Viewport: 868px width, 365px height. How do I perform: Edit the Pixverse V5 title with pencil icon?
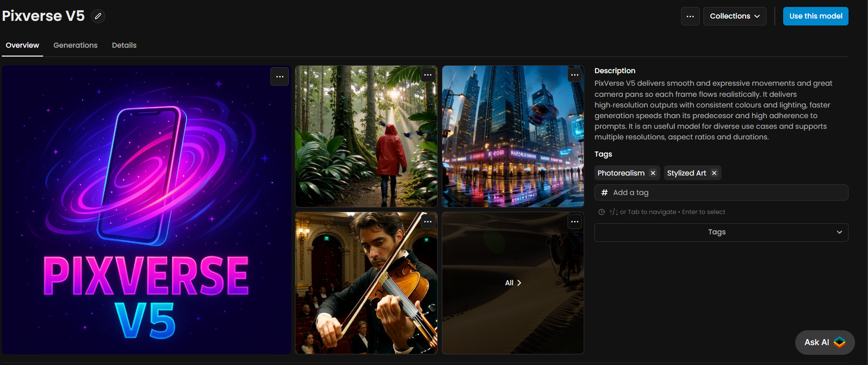[98, 16]
